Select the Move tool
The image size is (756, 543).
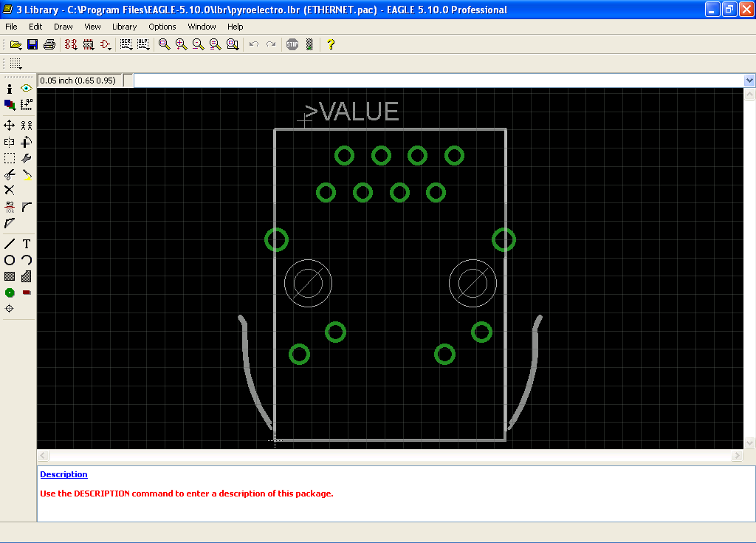pyautogui.click(x=10, y=126)
